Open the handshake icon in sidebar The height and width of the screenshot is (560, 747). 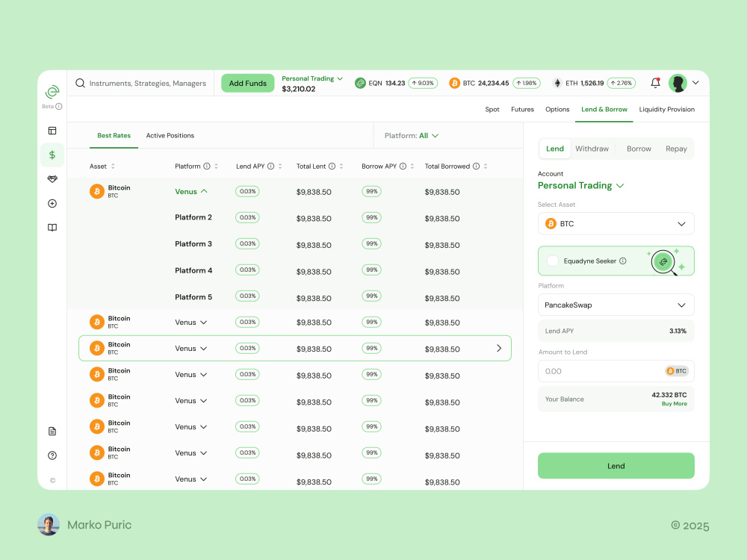52,179
